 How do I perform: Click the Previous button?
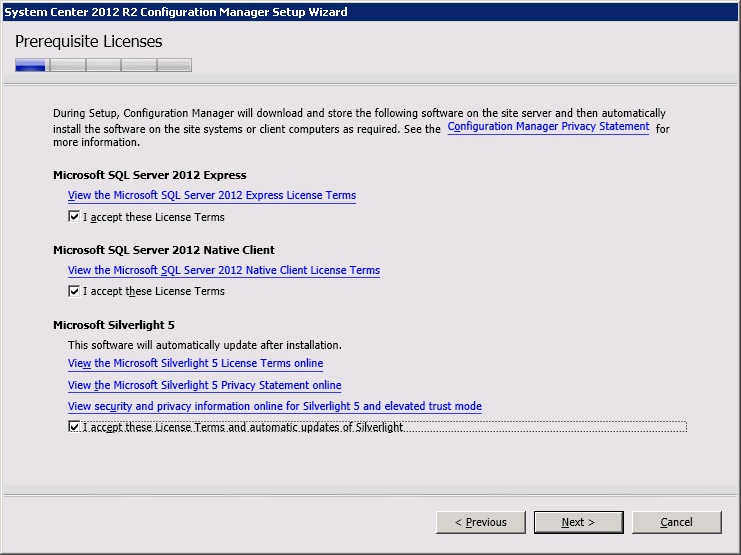(481, 522)
